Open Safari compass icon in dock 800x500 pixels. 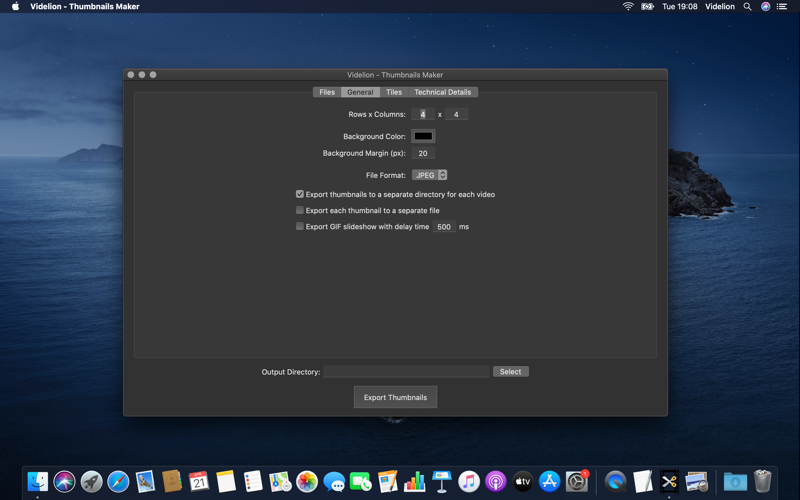tap(118, 481)
